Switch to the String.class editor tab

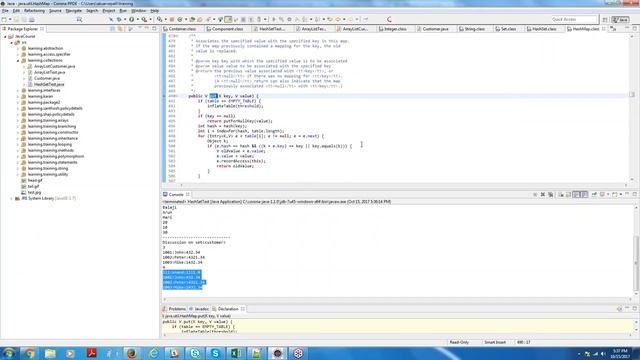point(474,29)
